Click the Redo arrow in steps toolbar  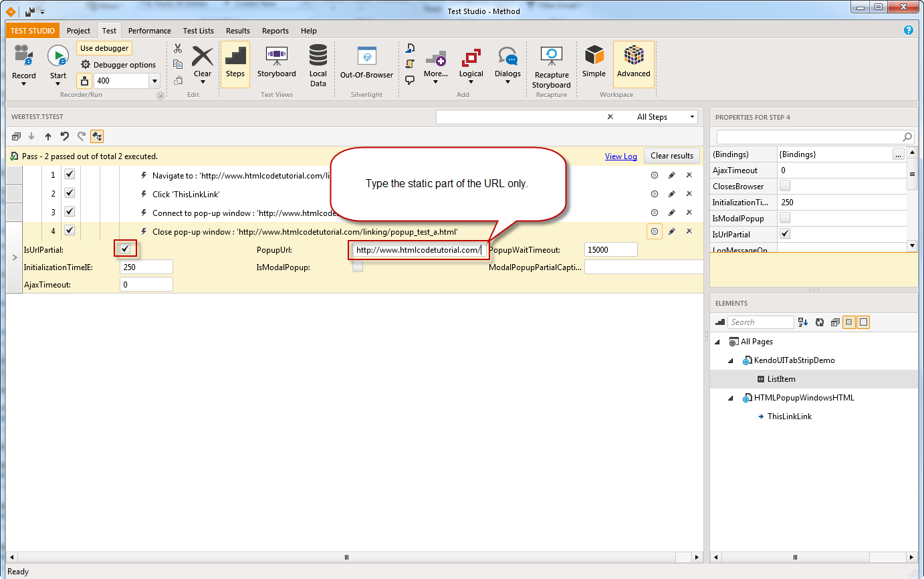coord(82,136)
